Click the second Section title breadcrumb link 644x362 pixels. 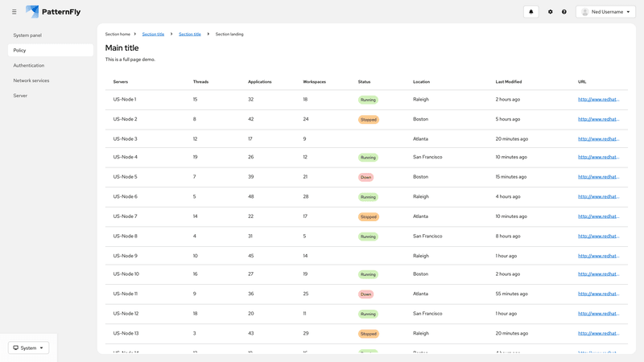[190, 34]
